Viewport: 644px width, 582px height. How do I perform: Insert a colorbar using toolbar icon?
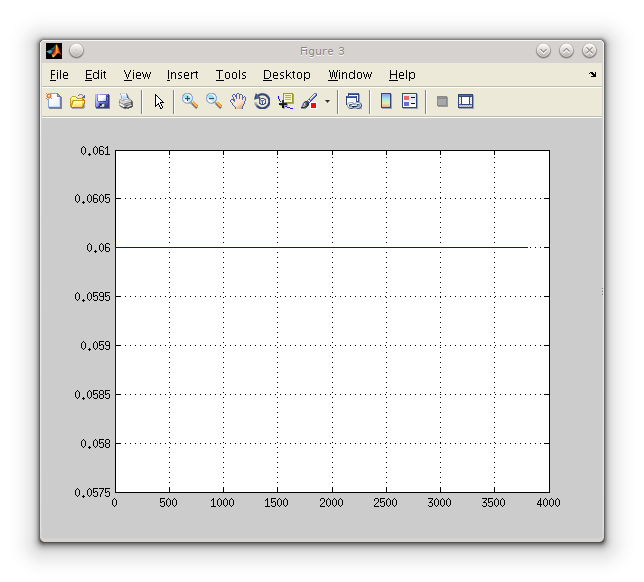[x=386, y=101]
